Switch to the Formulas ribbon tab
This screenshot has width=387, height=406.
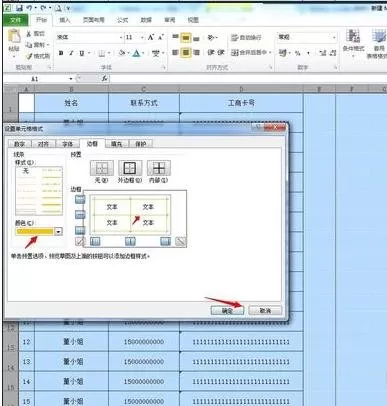click(122, 20)
